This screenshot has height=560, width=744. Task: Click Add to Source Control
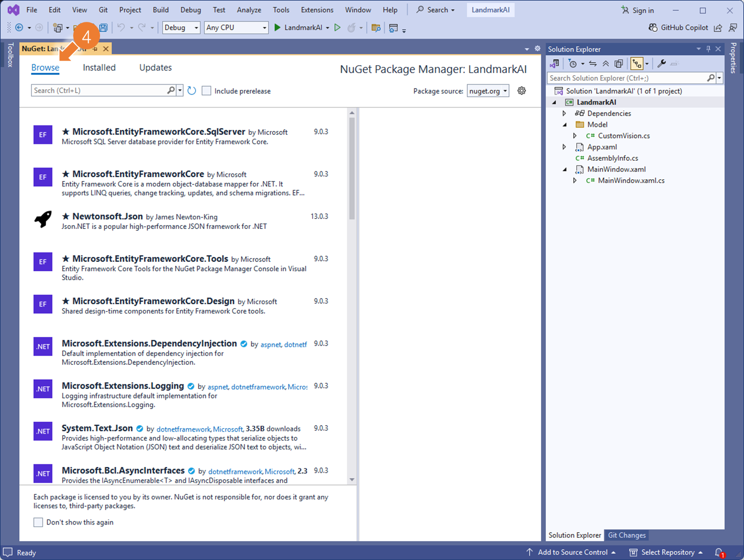571,552
